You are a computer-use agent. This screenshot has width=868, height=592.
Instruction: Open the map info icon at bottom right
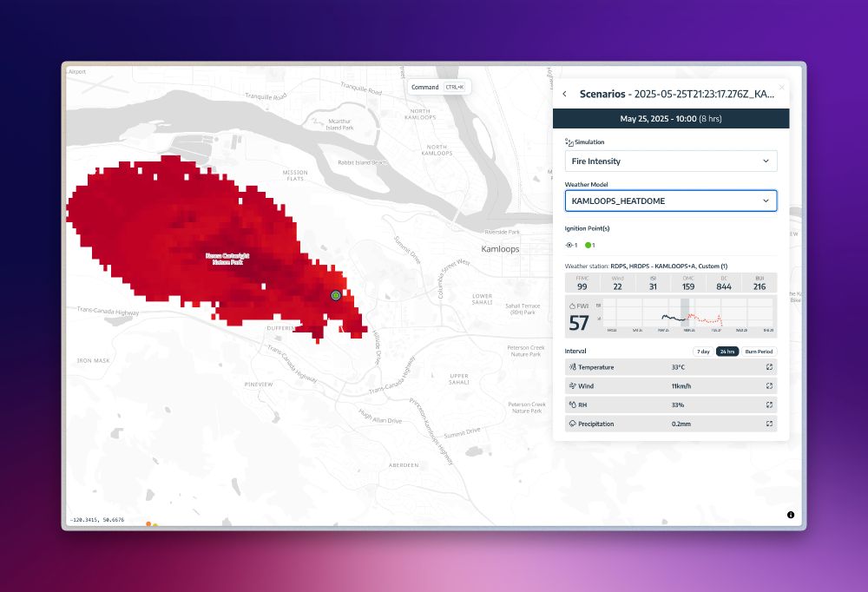(x=791, y=515)
